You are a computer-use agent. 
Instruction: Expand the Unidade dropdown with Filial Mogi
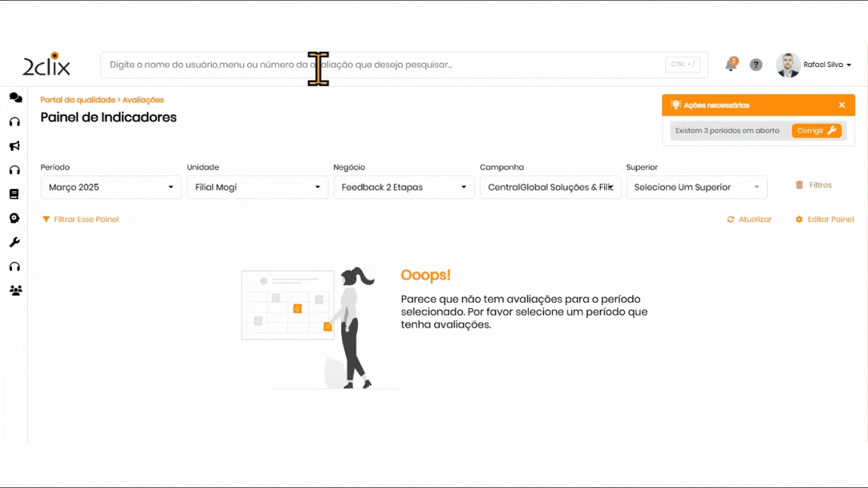(x=257, y=188)
